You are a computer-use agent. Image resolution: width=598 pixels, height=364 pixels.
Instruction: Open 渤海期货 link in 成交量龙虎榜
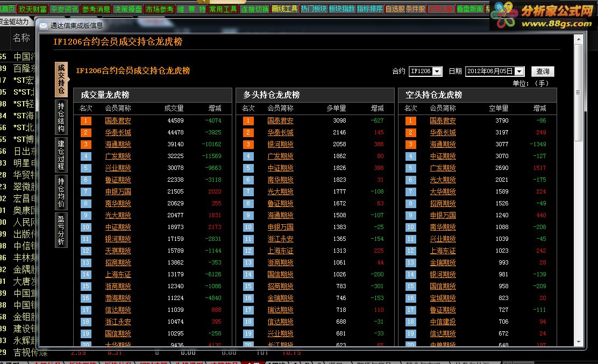click(x=118, y=298)
